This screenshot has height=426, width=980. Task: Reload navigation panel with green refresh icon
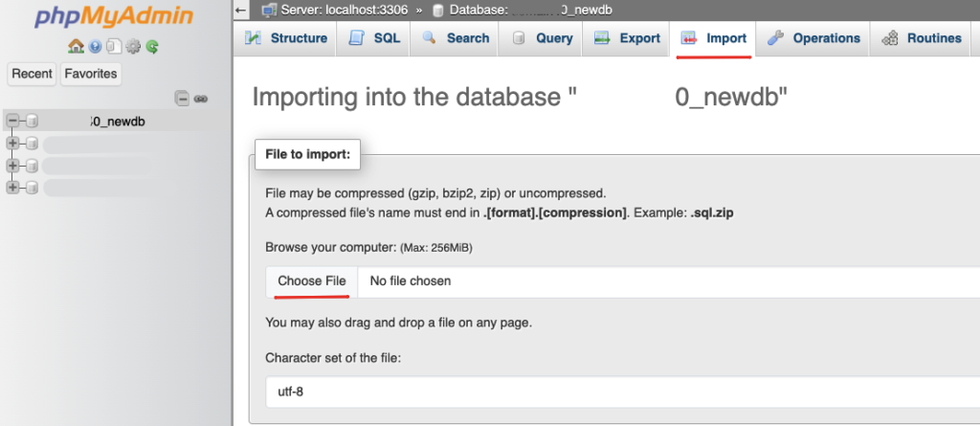click(x=152, y=46)
